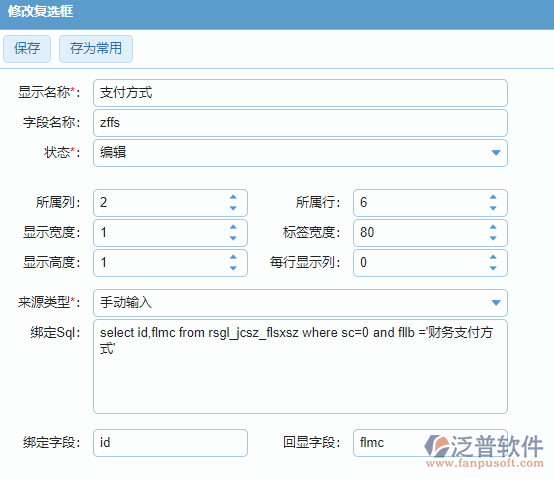The height and width of the screenshot is (479, 554).
Task: Decrease 显示宽度 with the down arrow
Action: pyautogui.click(x=233, y=238)
